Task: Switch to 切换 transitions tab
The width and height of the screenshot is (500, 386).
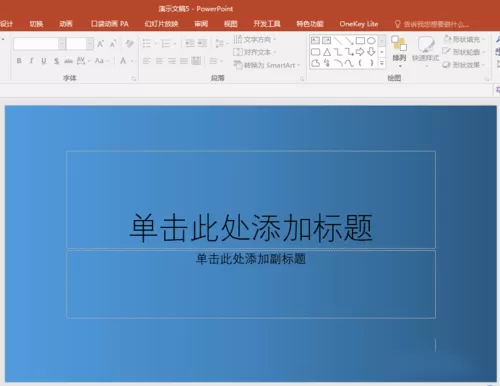Action: (36, 24)
